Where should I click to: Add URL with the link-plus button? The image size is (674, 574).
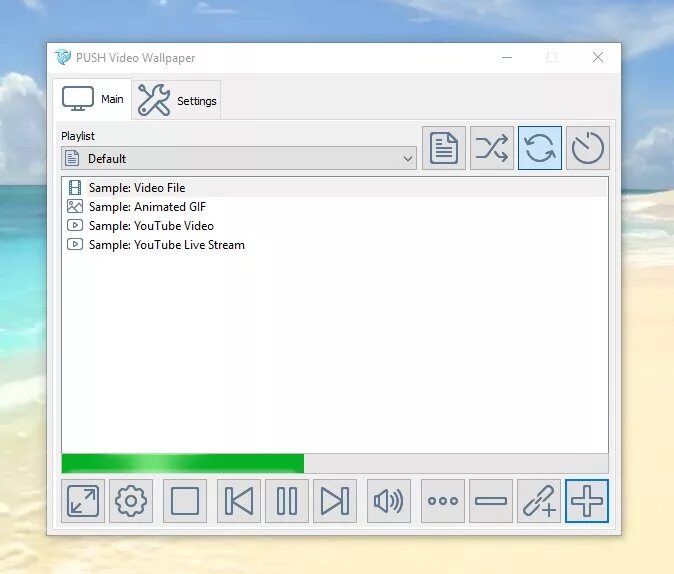click(x=539, y=501)
